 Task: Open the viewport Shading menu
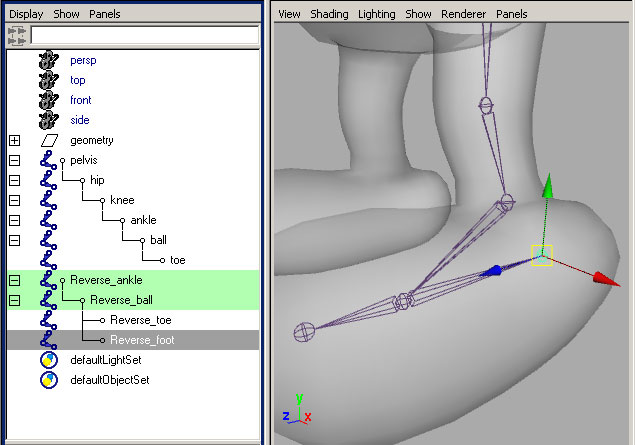(x=329, y=15)
